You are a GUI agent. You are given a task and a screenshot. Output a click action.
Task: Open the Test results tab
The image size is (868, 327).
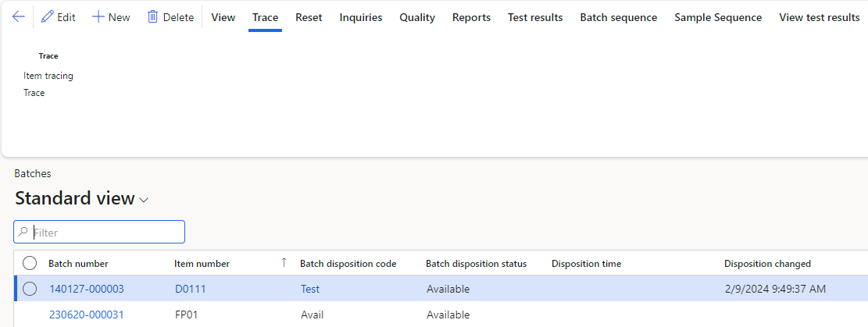(535, 17)
